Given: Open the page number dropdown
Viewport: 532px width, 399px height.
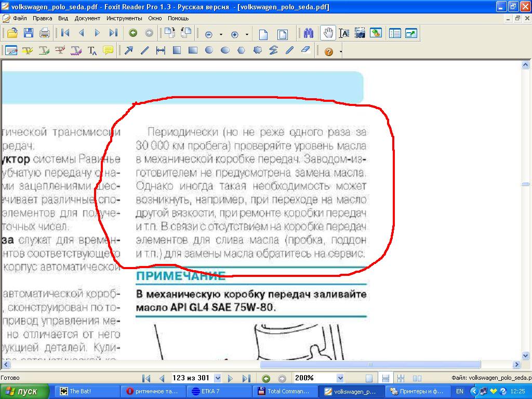Looking at the screenshot, I should point(217,378).
